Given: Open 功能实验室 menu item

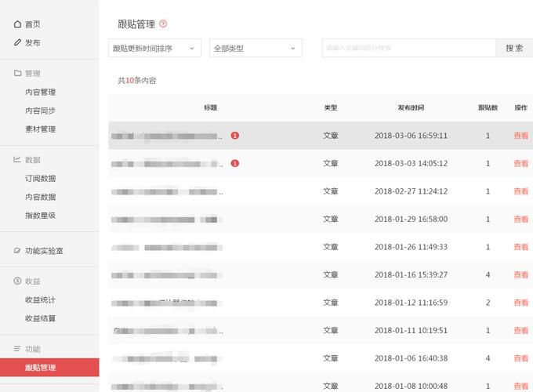Looking at the screenshot, I should point(44,251).
